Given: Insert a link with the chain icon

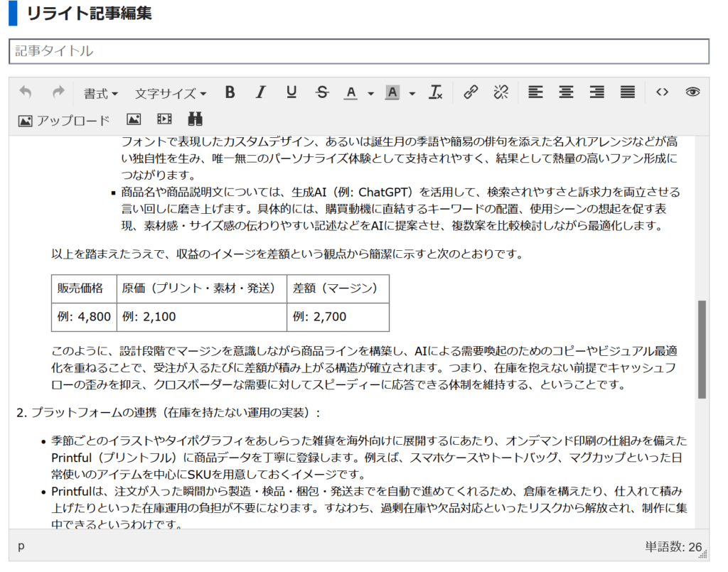Looking at the screenshot, I should [x=470, y=92].
